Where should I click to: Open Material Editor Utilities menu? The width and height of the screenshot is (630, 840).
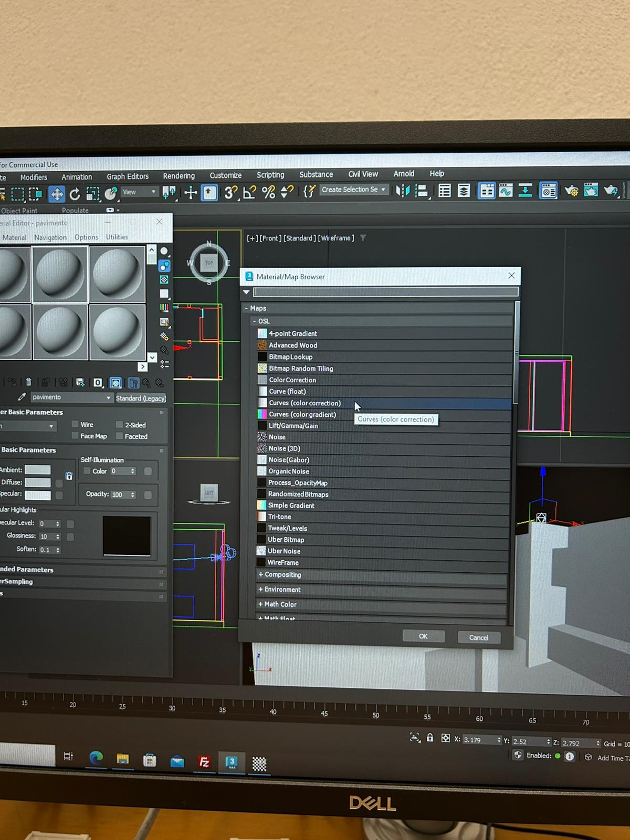point(117,237)
